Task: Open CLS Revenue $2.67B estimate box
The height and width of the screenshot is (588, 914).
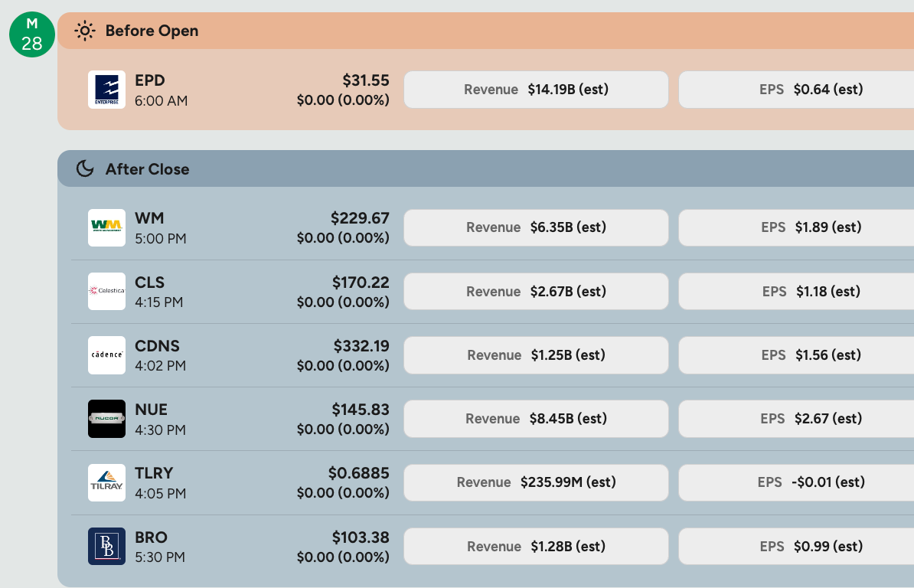Action: pos(537,292)
